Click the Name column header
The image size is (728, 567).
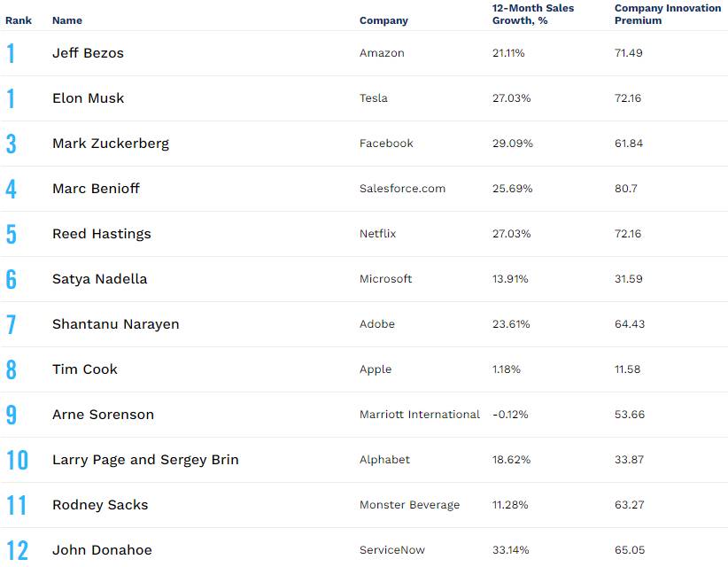(67, 20)
